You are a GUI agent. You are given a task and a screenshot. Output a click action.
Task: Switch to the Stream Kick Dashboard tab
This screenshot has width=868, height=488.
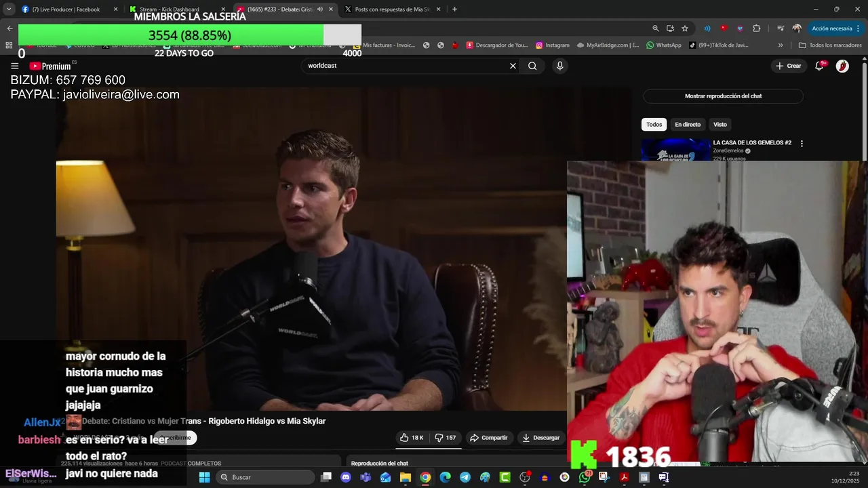(170, 9)
